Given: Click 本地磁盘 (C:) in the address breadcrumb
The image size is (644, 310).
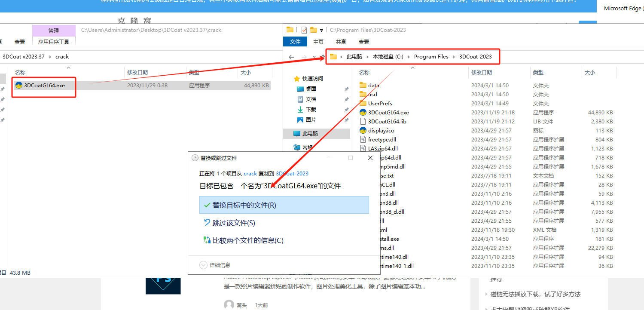Looking at the screenshot, I should tap(388, 57).
